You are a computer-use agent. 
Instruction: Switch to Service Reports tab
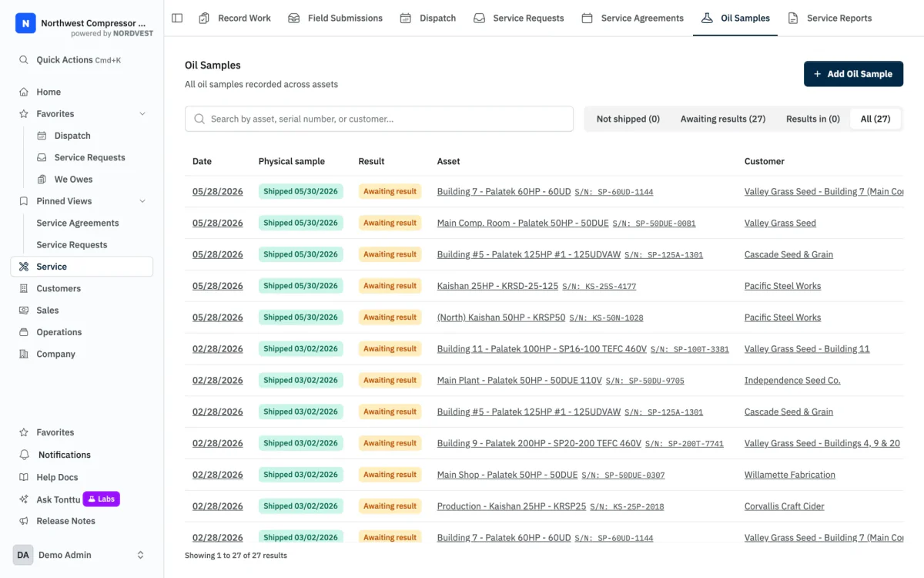coord(829,18)
